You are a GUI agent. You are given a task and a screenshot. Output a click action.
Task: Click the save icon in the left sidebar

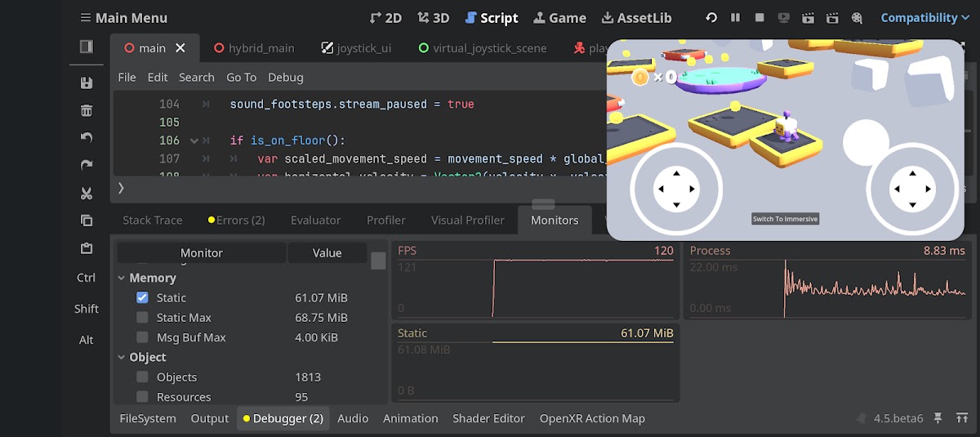87,82
